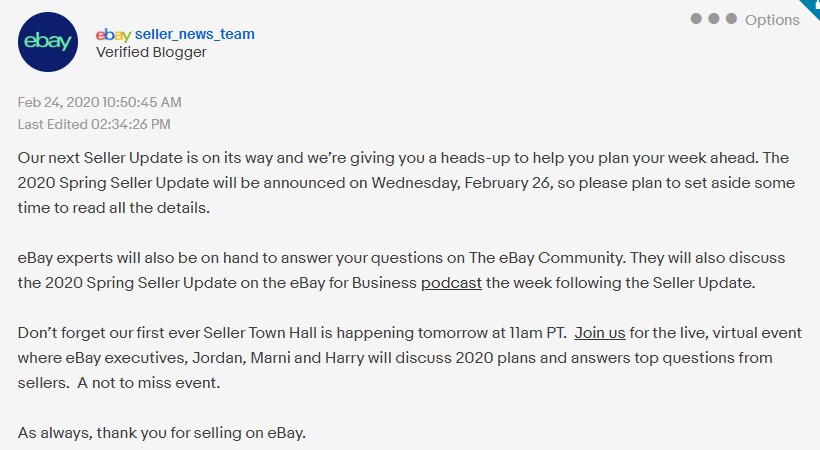Open the three-dot Options menu
This screenshot has width=820, height=450.
(x=745, y=19)
